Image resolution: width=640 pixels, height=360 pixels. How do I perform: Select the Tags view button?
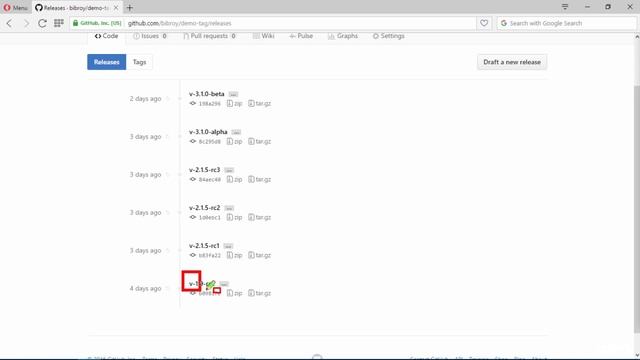139,62
